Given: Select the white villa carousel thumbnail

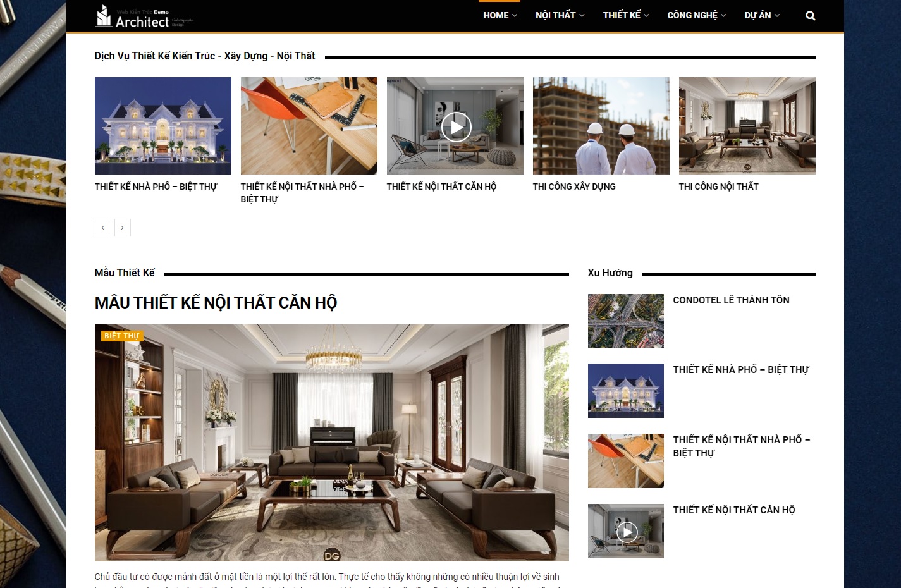Looking at the screenshot, I should (163, 126).
